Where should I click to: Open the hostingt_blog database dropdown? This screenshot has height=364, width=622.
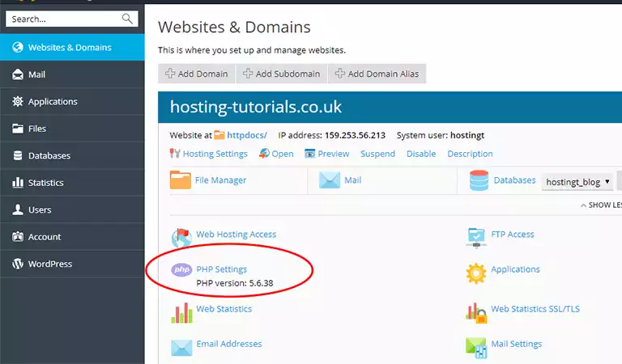click(577, 182)
